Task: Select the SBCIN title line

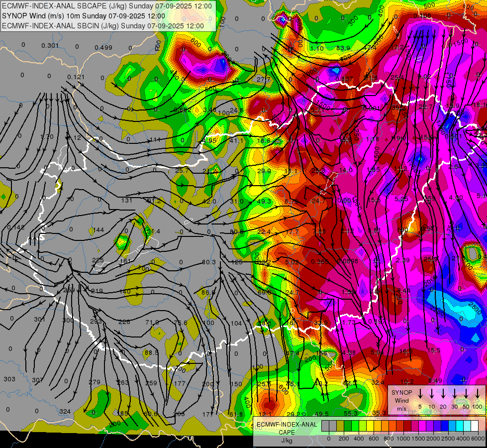Action: 103,26
